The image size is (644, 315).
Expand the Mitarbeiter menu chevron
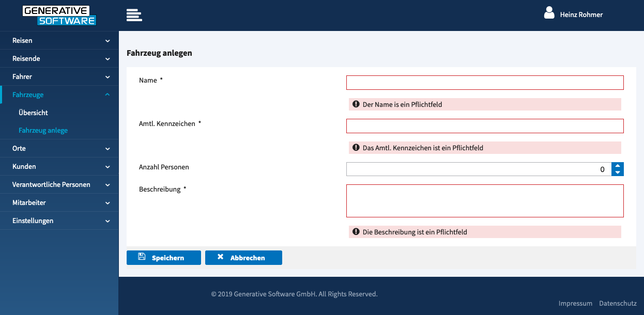click(x=108, y=203)
